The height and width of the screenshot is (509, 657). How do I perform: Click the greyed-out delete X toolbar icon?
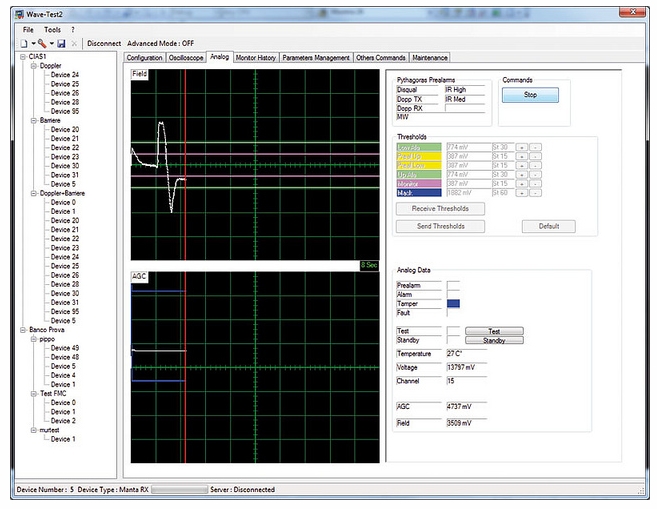tap(75, 44)
